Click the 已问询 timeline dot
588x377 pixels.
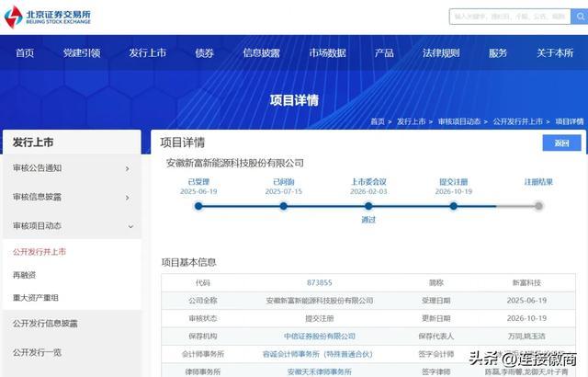284,206
